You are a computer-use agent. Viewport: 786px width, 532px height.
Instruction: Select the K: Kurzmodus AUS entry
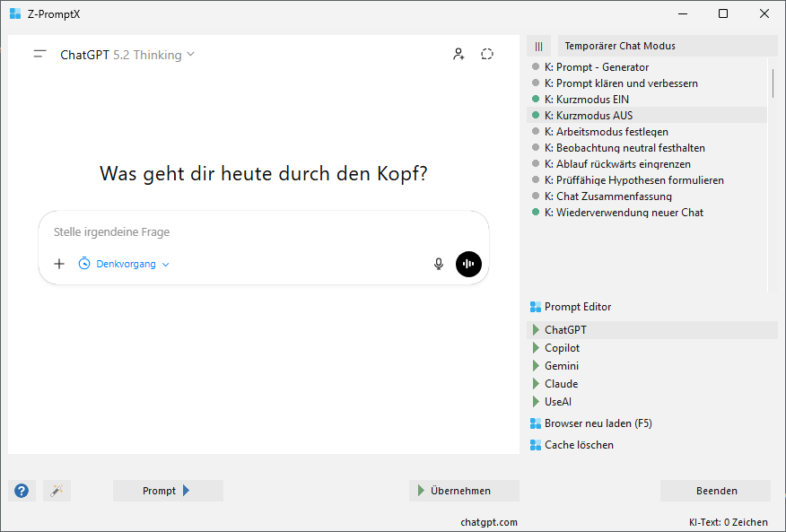tap(594, 116)
